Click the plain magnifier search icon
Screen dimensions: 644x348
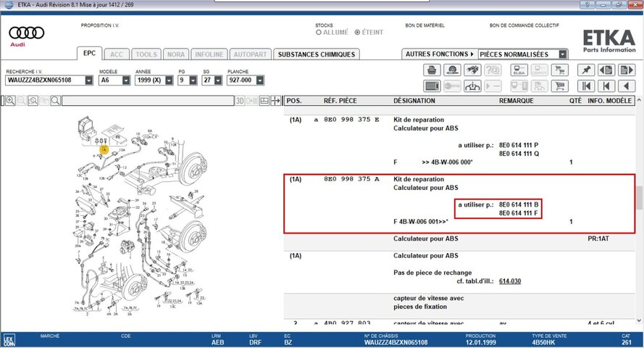coord(56,101)
